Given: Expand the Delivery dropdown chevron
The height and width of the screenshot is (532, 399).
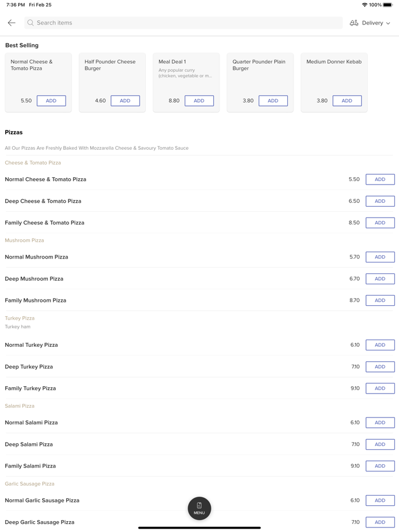Looking at the screenshot, I should click(388, 23).
